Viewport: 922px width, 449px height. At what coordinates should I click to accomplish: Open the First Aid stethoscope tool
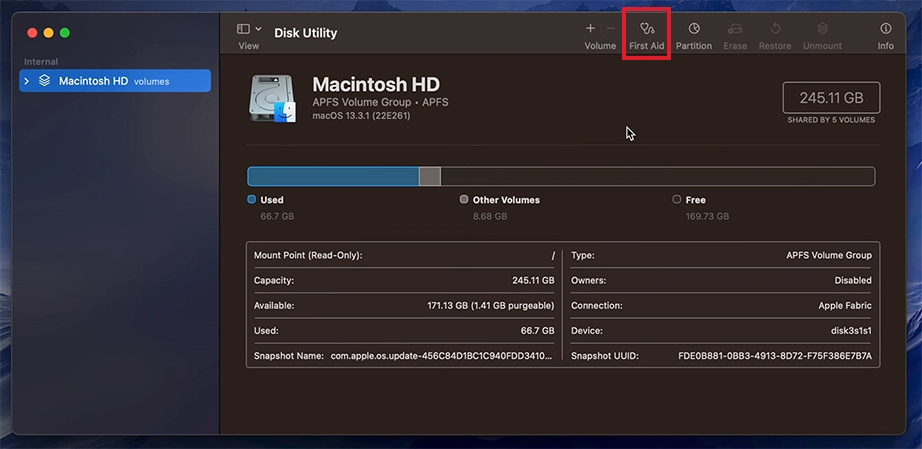(647, 28)
